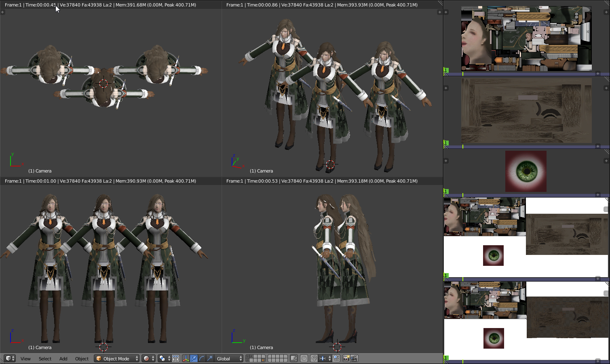
Task: Click the OpenGL render image camera icon
Action: click(346, 359)
